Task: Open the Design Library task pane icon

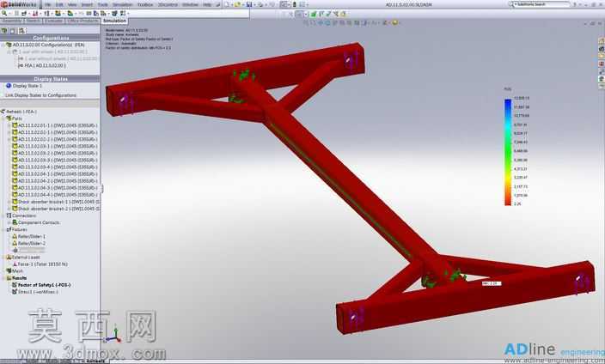Action: pos(602,49)
